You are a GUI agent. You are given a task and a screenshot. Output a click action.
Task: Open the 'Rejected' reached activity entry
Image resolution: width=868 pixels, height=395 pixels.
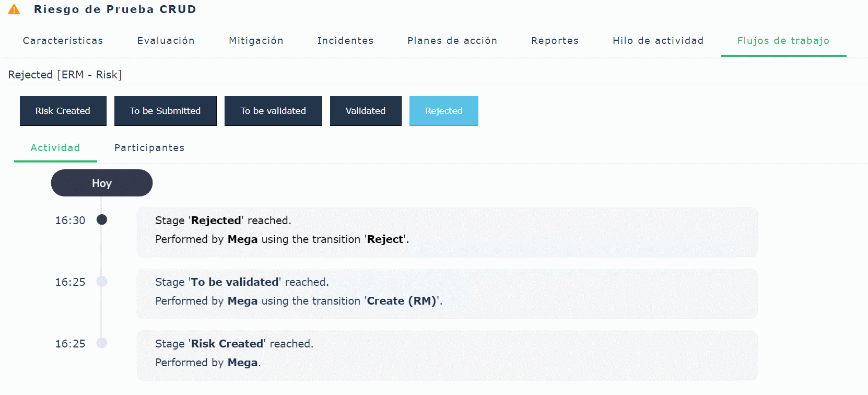tap(447, 232)
